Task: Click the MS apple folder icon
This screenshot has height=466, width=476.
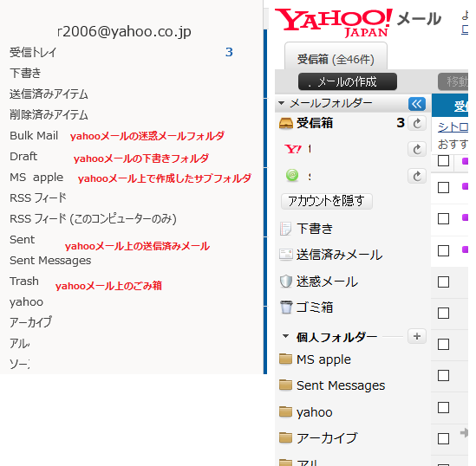Action: click(x=285, y=359)
